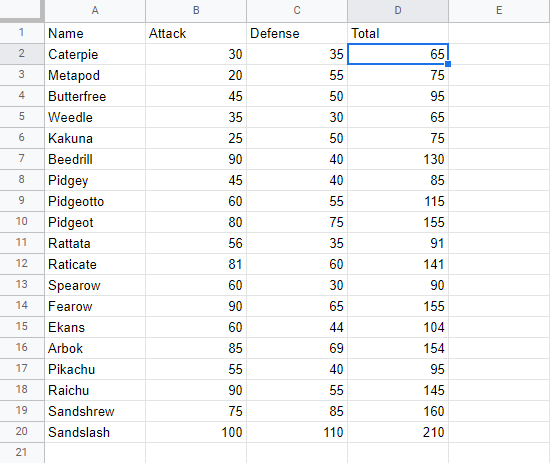Click the fill handle on cell D2
Screen dimensions: 550x463
point(448,64)
